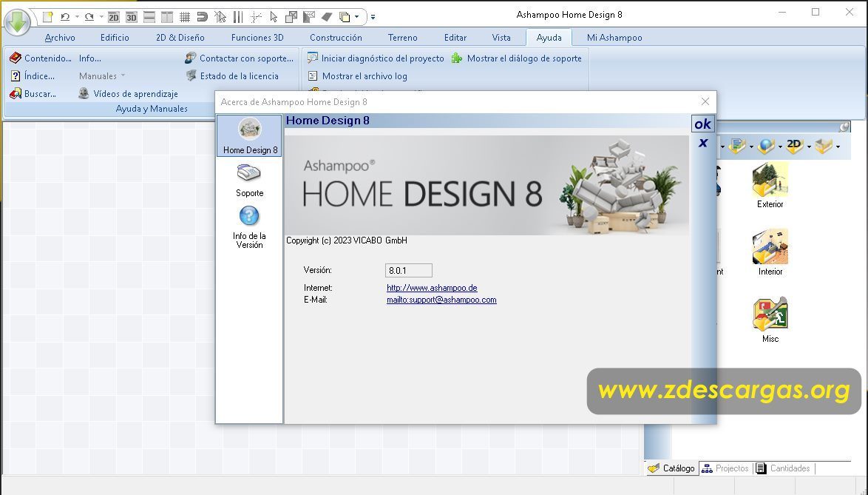
Task: Open the http://www.ashampoo.de link
Action: pyautogui.click(x=432, y=288)
